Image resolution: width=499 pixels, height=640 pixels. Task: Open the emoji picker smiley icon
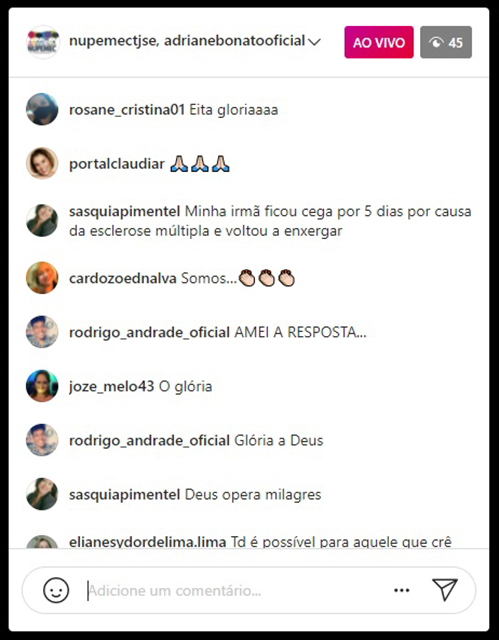coord(56,590)
